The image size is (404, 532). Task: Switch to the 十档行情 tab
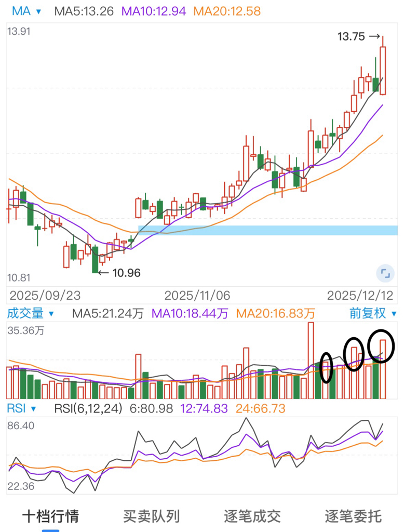click(x=50, y=516)
